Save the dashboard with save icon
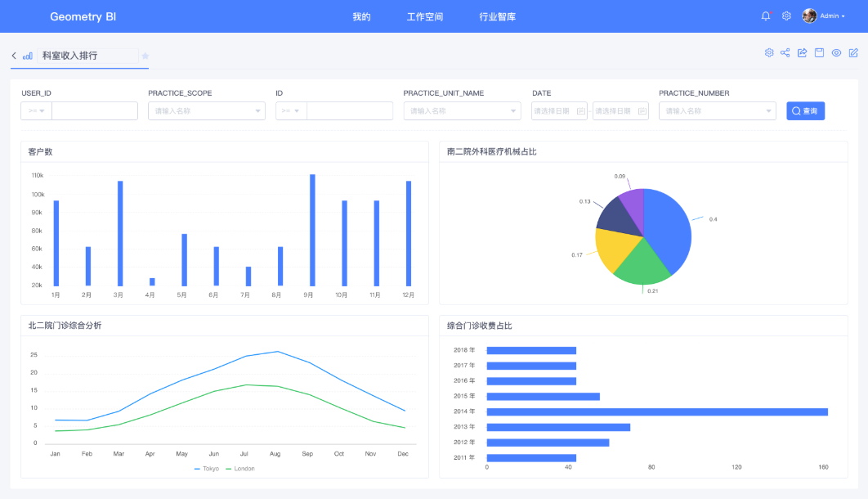868x499 pixels. [819, 52]
